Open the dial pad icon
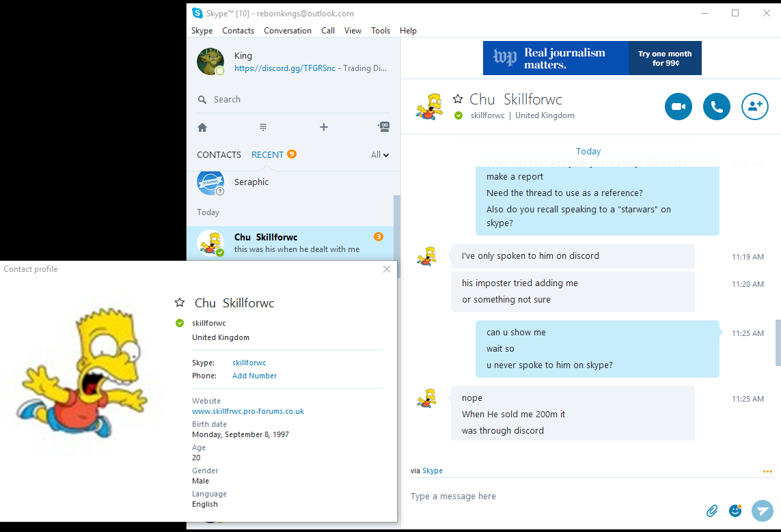781x532 pixels. point(263,128)
